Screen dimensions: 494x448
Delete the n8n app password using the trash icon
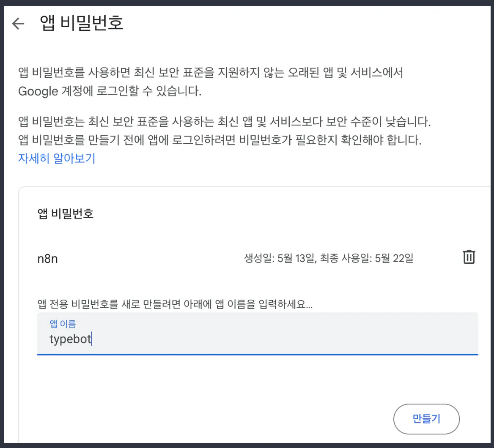point(469,257)
